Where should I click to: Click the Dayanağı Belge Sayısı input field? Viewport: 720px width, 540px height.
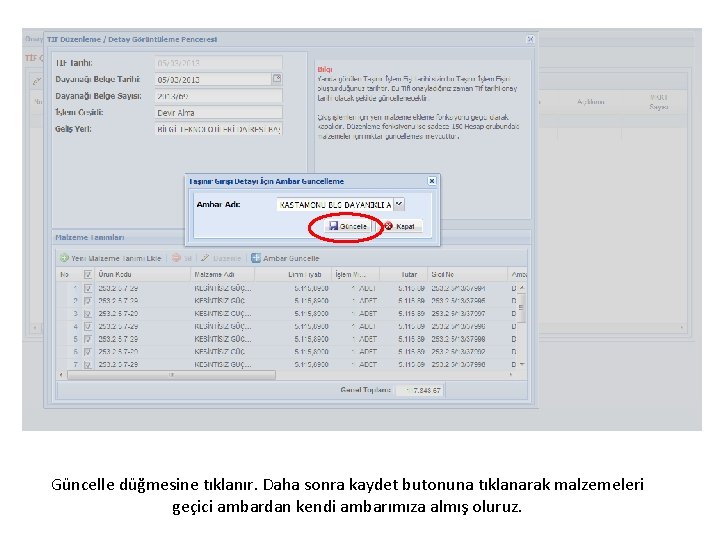(219, 96)
